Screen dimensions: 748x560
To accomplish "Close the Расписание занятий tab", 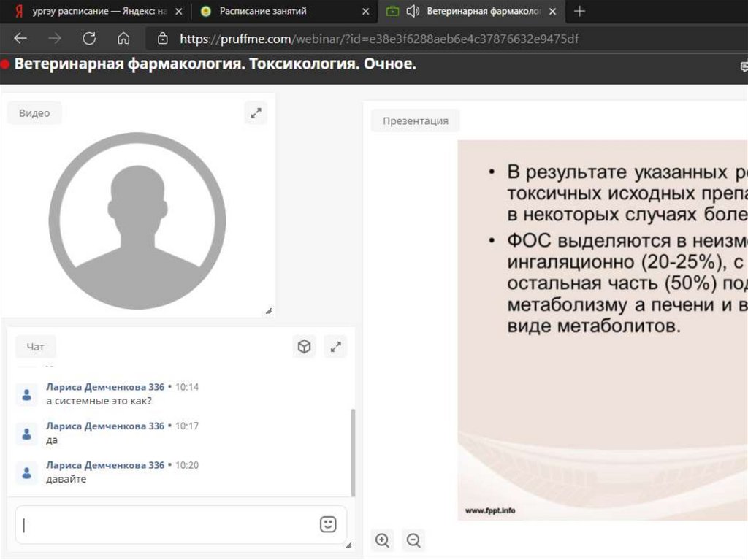I will (x=366, y=11).
